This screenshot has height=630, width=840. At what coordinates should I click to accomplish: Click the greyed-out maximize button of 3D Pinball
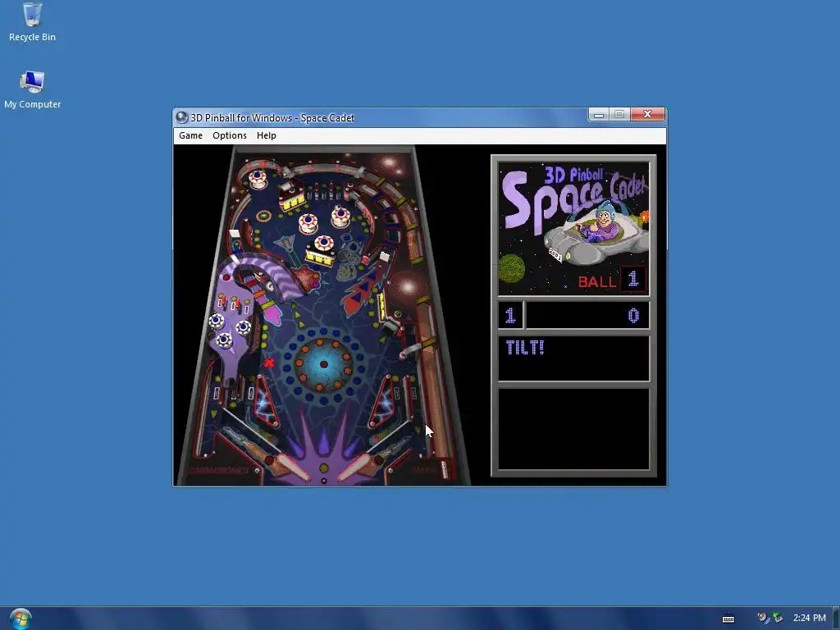coord(619,114)
